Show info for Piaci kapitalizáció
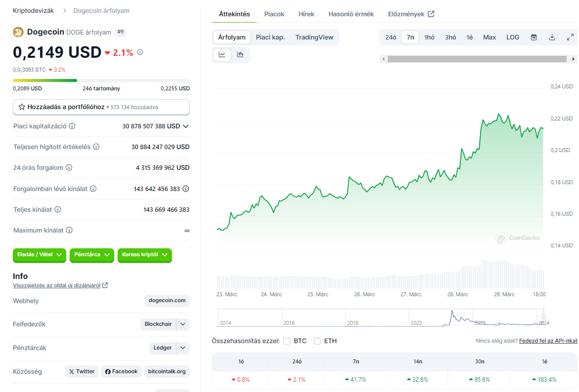579x392 pixels. (72, 126)
